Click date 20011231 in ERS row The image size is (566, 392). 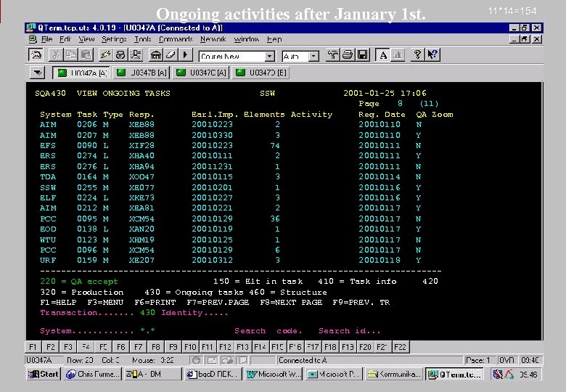212,166
